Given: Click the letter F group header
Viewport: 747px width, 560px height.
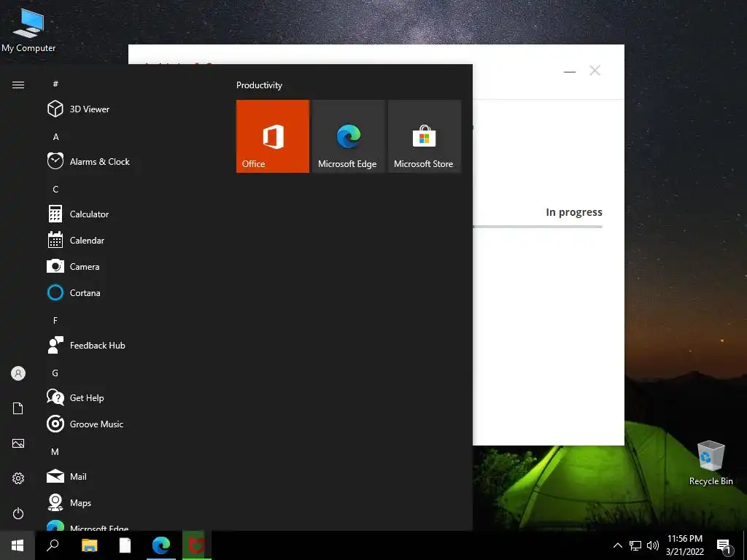Looking at the screenshot, I should [x=55, y=321].
